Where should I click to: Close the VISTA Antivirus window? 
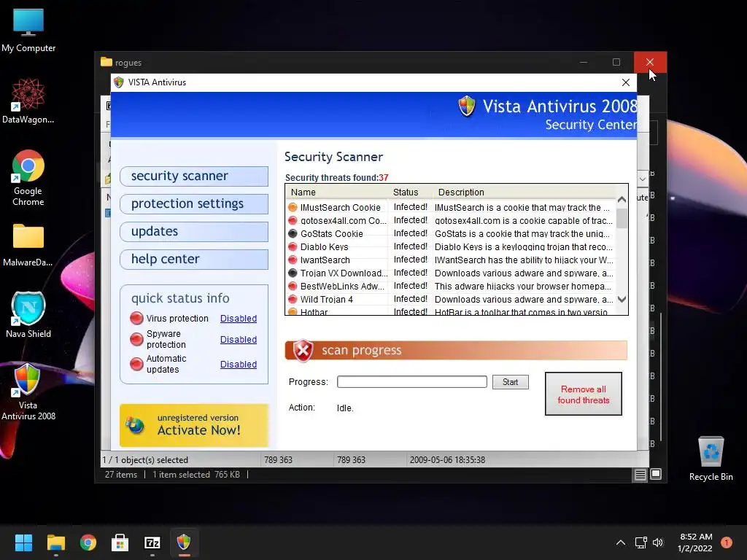tap(625, 82)
